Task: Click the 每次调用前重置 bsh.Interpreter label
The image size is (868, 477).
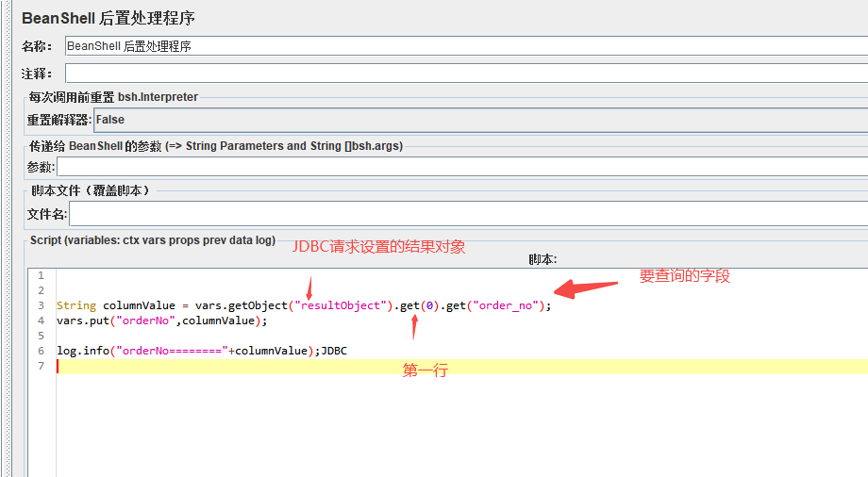Action: tap(113, 97)
